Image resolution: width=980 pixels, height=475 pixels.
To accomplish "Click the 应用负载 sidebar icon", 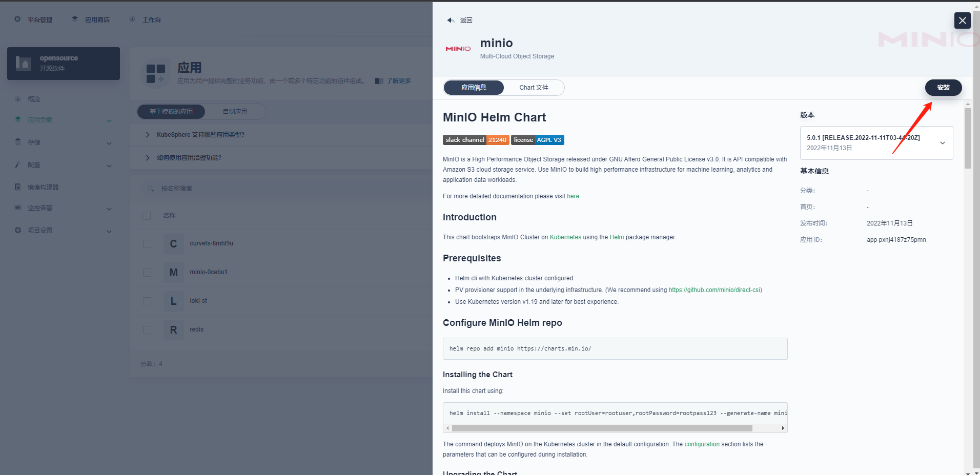I will [18, 119].
